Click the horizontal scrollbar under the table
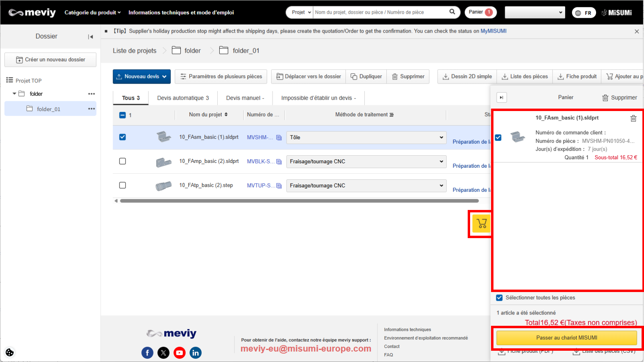The width and height of the screenshot is (644, 362). [x=299, y=201]
